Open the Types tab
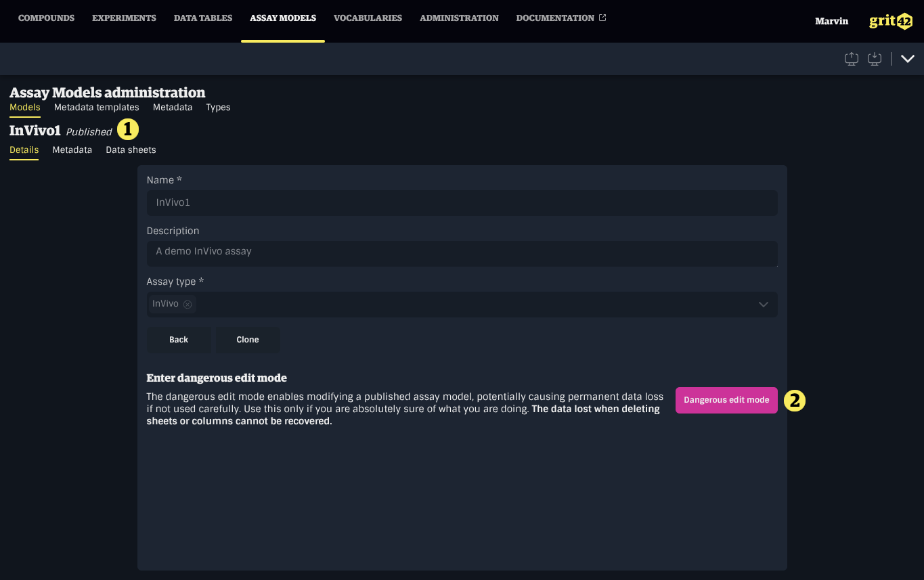924x580 pixels. (x=219, y=107)
